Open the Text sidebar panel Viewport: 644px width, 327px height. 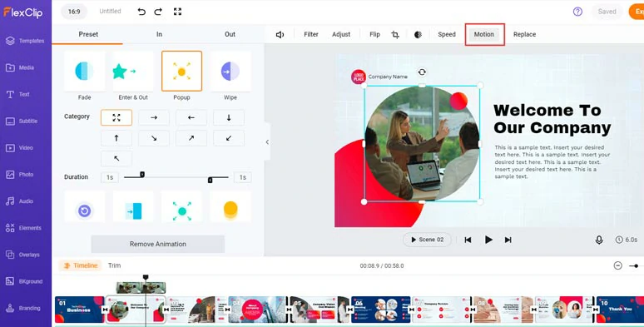click(17, 94)
